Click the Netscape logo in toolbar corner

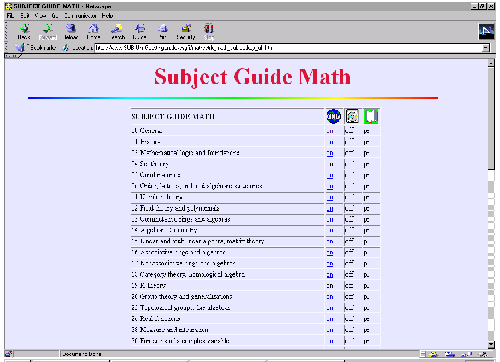click(486, 32)
